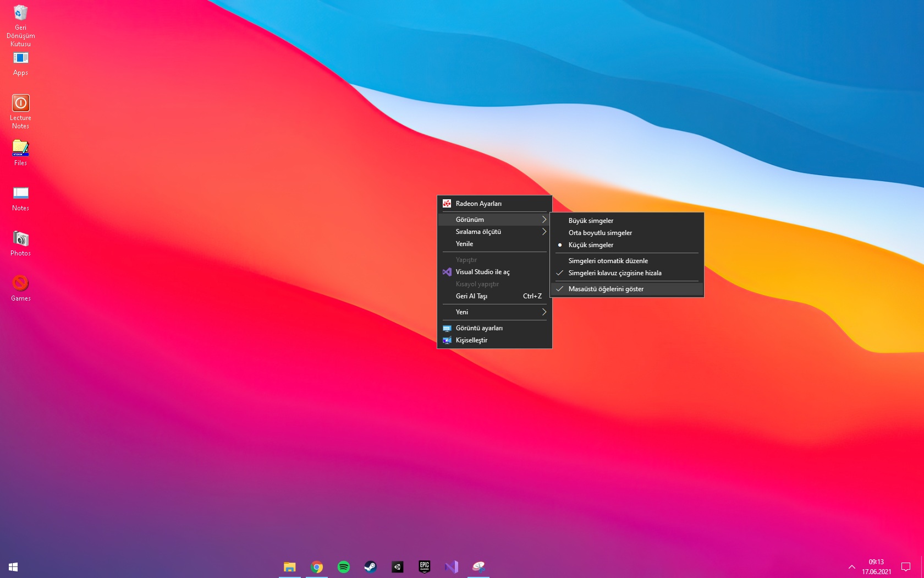
Task: Select the Photos desktop icon
Action: coord(20,243)
